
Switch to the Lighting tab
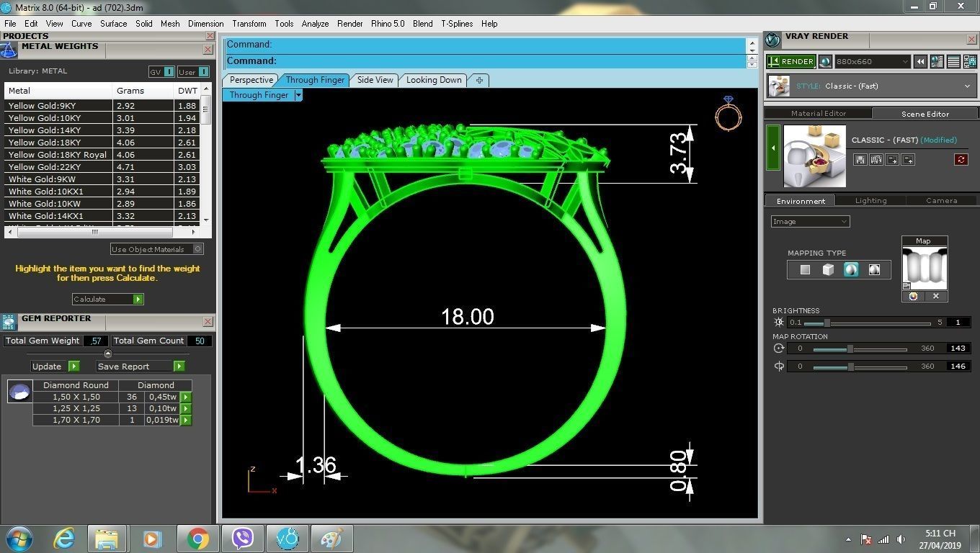(x=870, y=201)
